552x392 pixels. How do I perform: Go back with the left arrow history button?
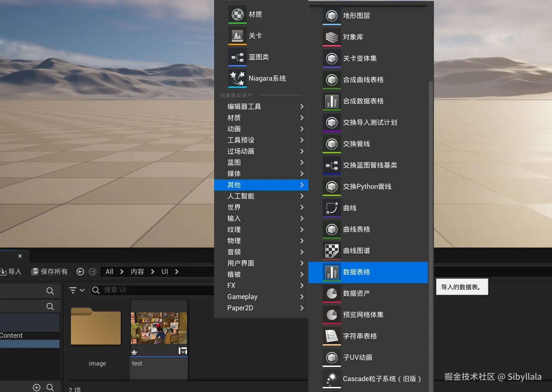pos(80,272)
